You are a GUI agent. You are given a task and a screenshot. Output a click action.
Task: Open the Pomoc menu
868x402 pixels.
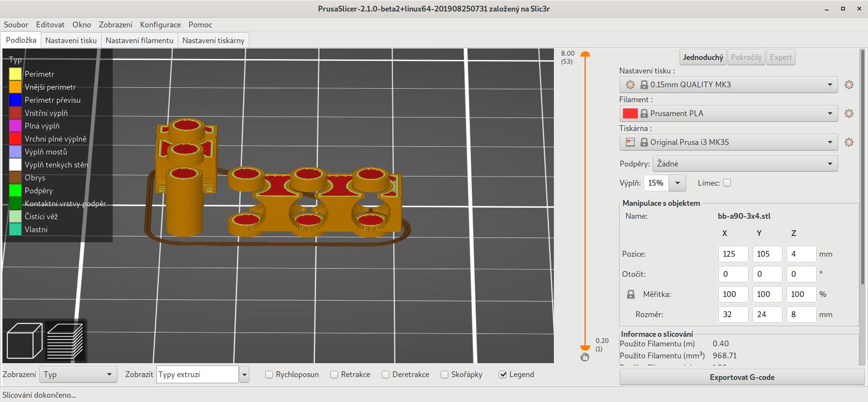coord(200,24)
